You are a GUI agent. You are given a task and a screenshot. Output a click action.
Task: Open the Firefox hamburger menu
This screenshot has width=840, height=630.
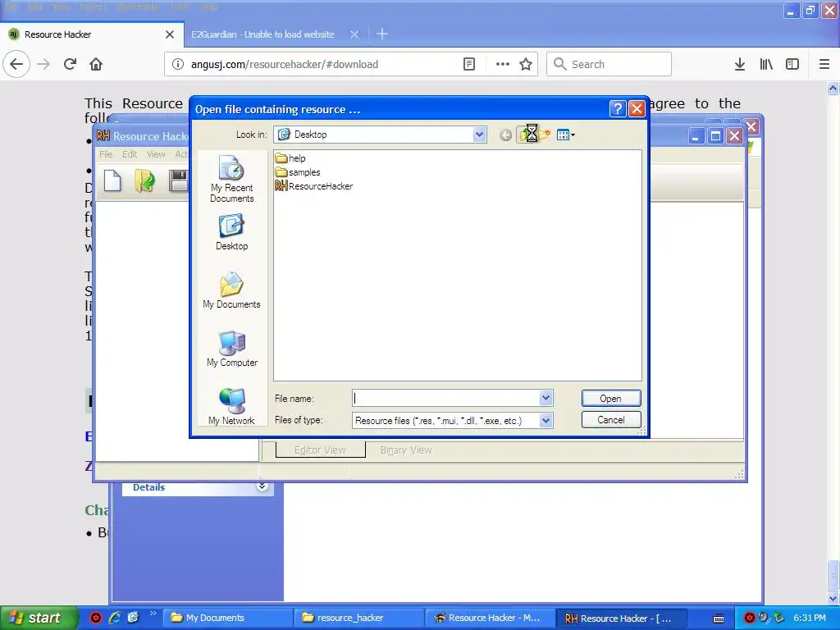[824, 64]
